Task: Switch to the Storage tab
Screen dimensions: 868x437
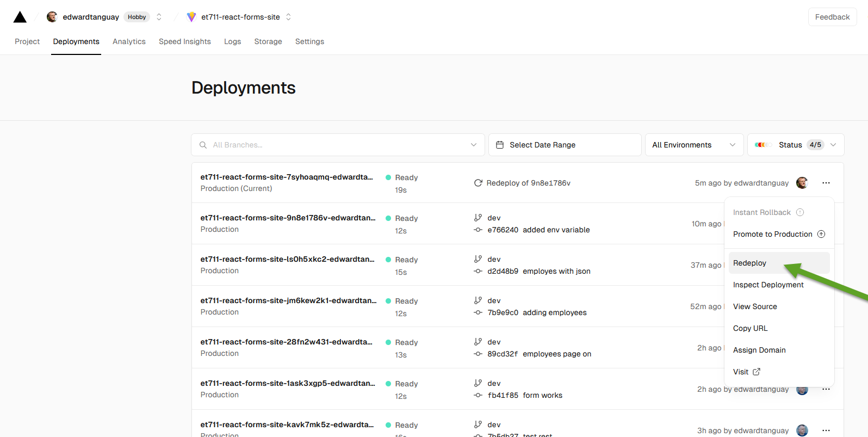Action: point(268,41)
